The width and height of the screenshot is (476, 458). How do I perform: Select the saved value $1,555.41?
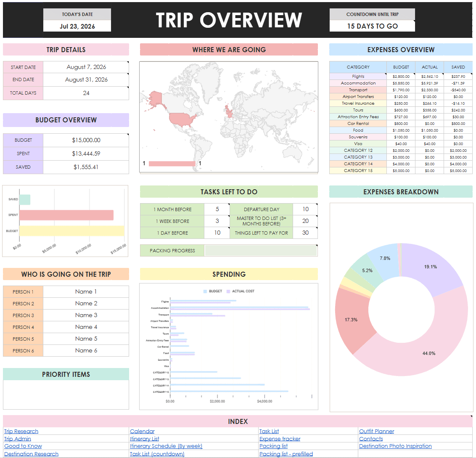[x=86, y=167]
